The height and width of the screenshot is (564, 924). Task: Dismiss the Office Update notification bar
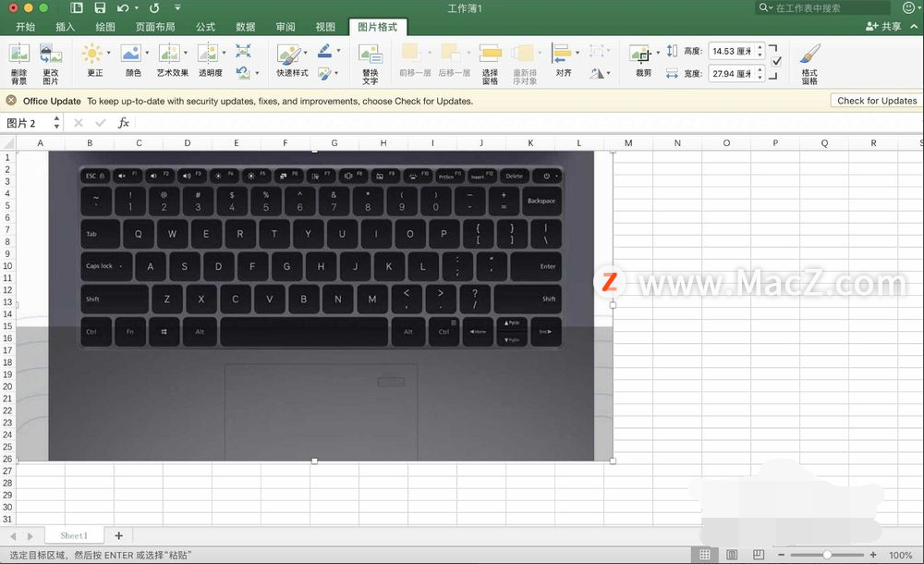click(x=11, y=101)
